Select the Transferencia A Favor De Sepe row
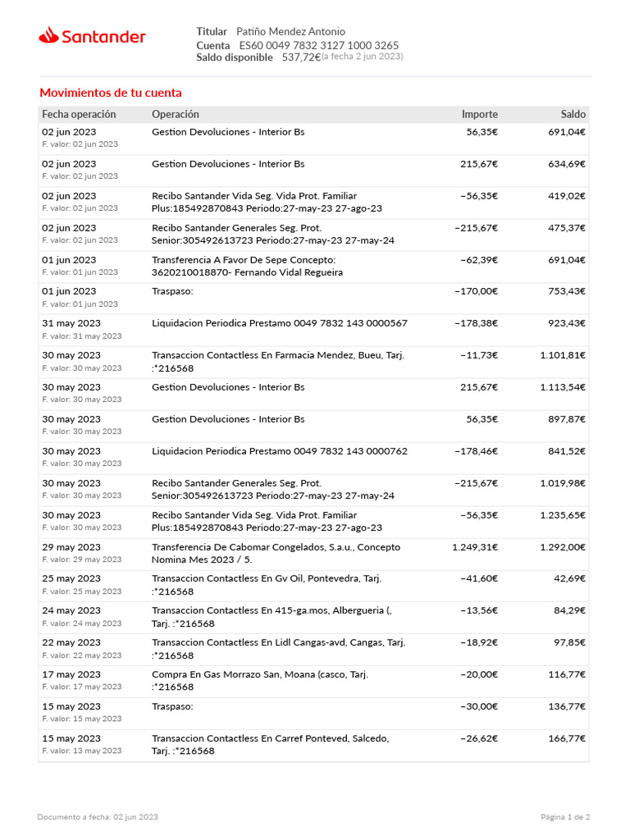Viewport: 630px width, 840px height. tap(314, 267)
